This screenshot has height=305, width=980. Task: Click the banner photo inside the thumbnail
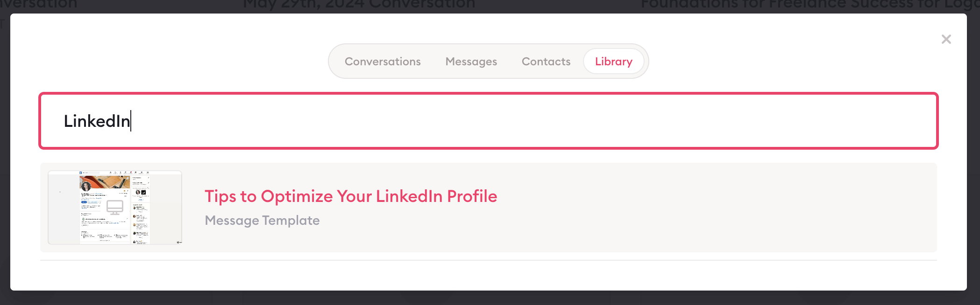click(x=105, y=181)
